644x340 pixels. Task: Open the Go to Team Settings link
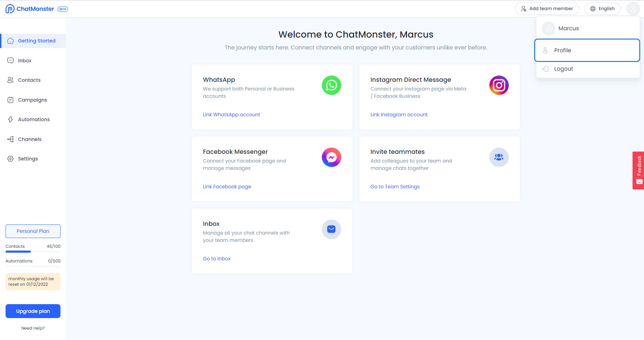click(x=395, y=187)
